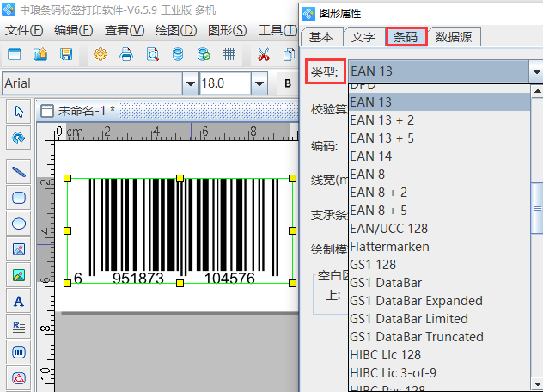Open the 绘图(D) menu
This screenshot has height=392, width=543.
pos(176,30)
